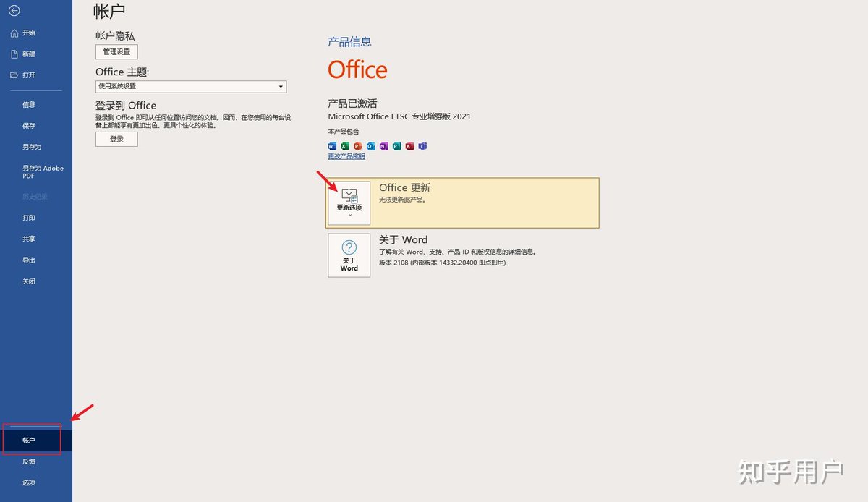
Task: Click the Microsoft Office LTSC 专业增强版 2021 text
Action: click(x=399, y=116)
